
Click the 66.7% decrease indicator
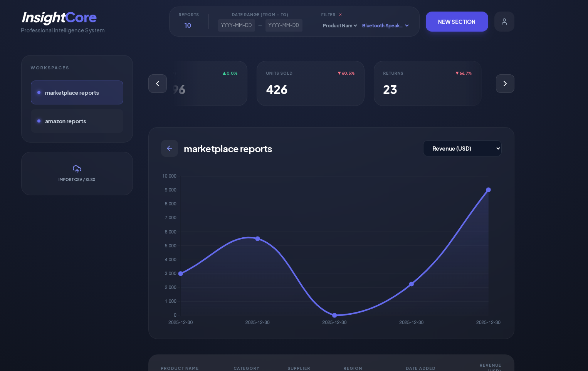pos(464,73)
